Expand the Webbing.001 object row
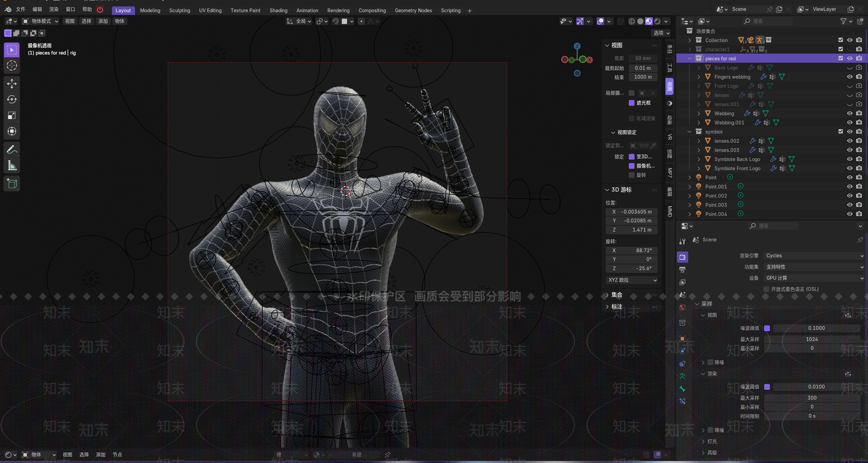The width and height of the screenshot is (868, 463). pos(699,123)
